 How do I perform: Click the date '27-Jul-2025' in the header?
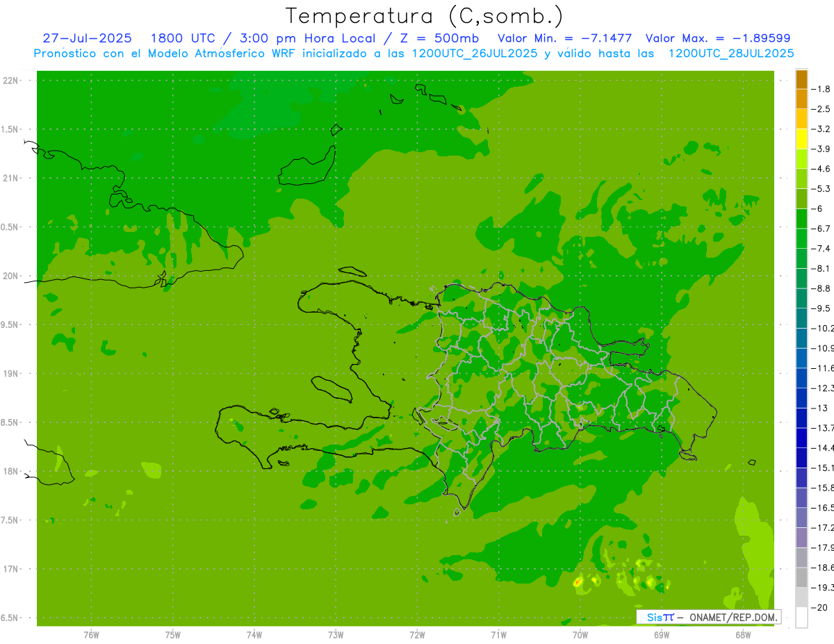pos(87,38)
